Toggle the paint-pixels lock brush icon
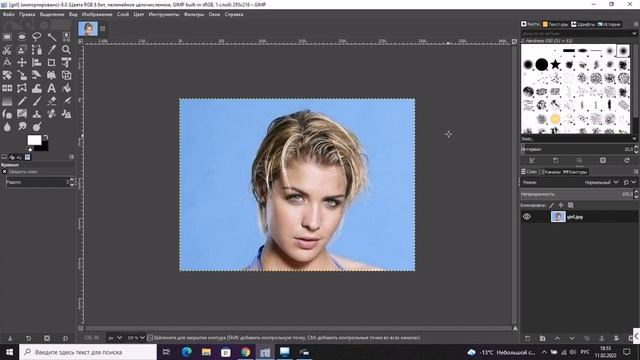Viewport: 640px width, 360px height. pos(551,205)
